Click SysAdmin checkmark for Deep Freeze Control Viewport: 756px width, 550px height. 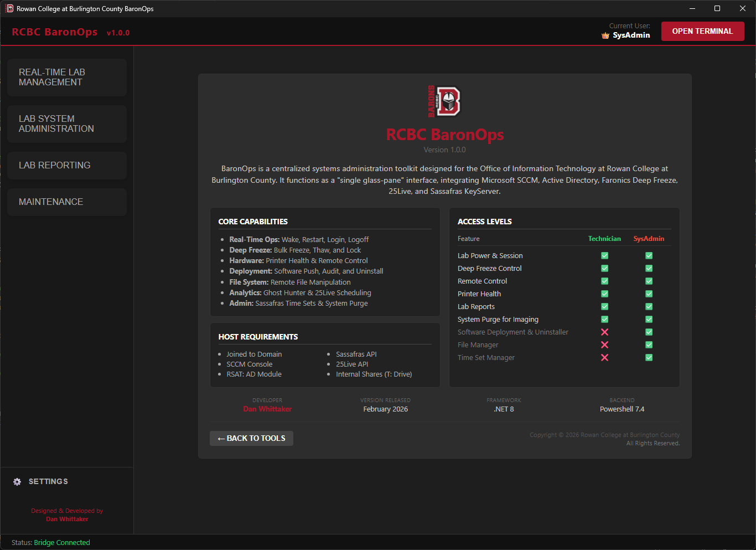[649, 269]
